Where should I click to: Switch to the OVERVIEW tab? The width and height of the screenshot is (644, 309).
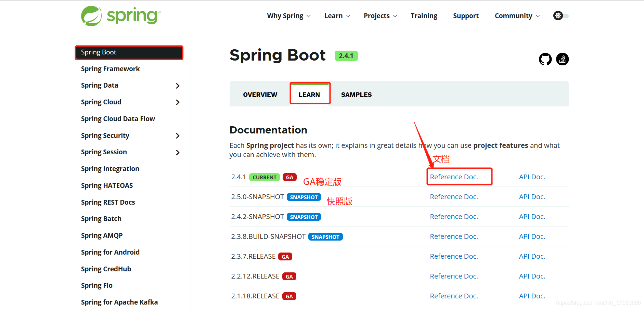point(260,94)
